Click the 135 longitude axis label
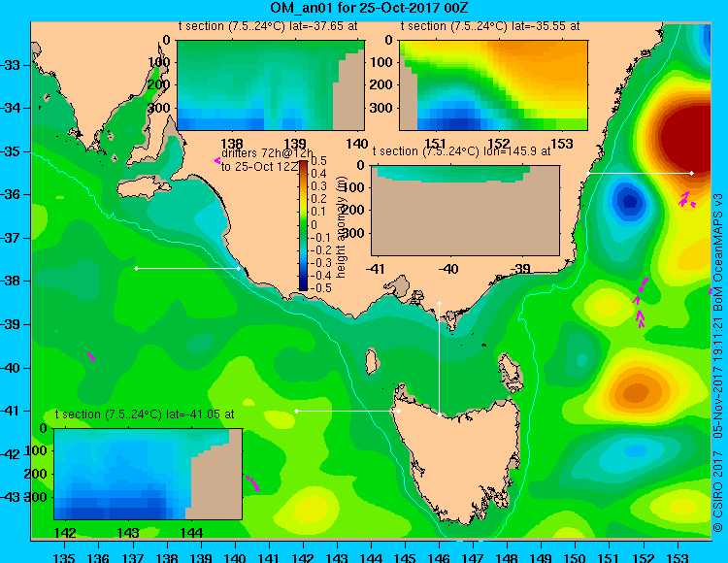728x563 pixels. point(64,558)
